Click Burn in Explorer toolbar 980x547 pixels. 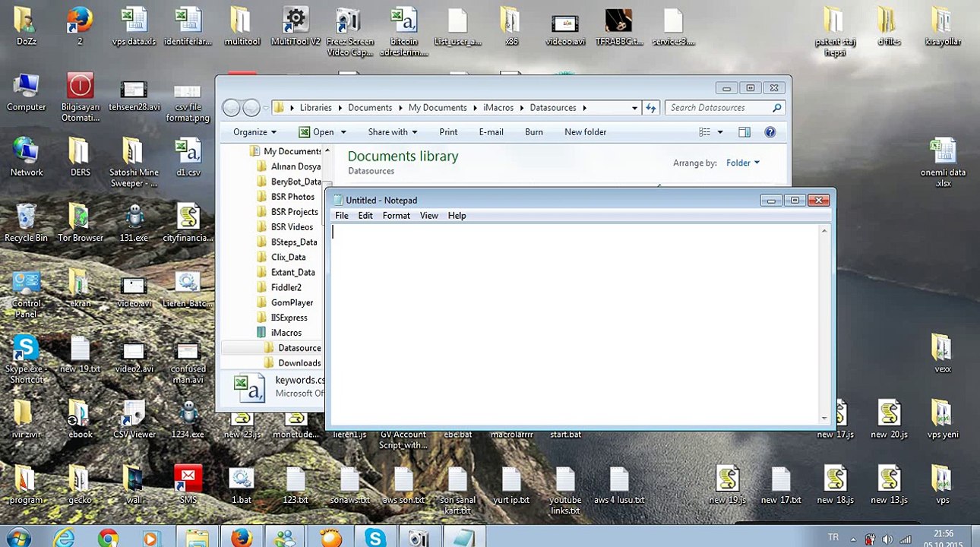click(x=534, y=132)
